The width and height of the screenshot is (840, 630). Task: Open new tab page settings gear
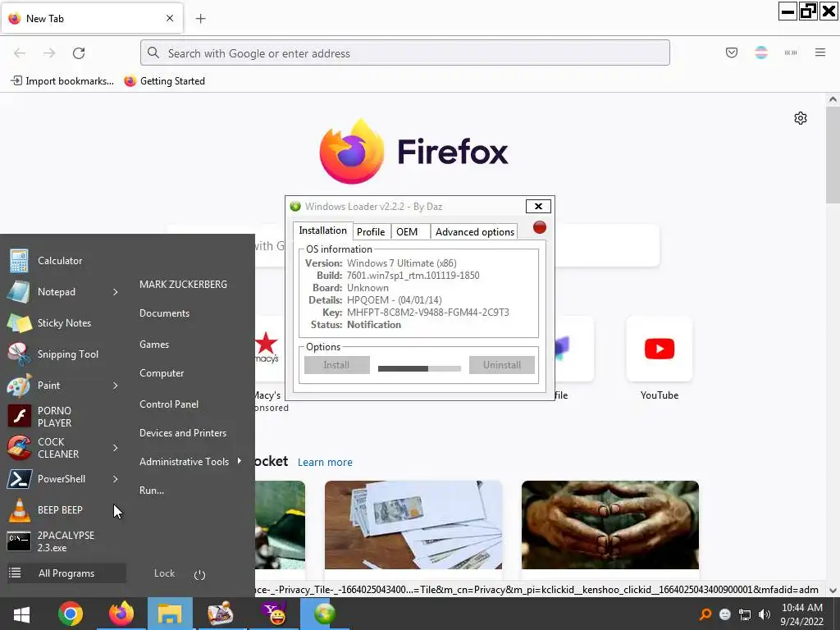click(801, 118)
